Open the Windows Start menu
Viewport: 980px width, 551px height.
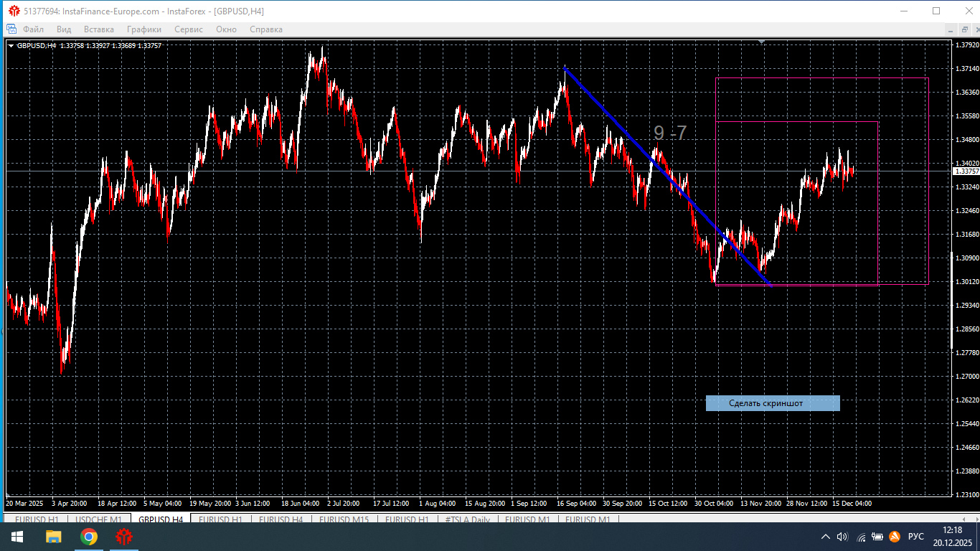coord(17,537)
